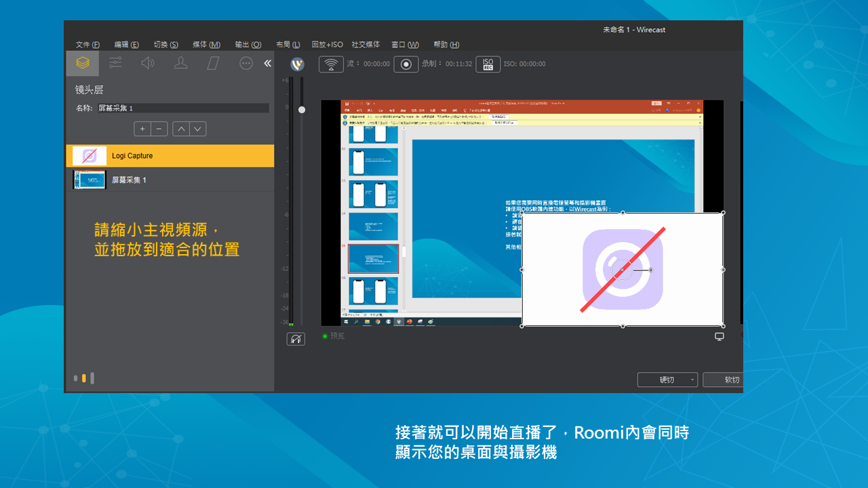The width and height of the screenshot is (868, 488).
Task: Start streaming with the broadcast wifi button
Action: (x=331, y=64)
